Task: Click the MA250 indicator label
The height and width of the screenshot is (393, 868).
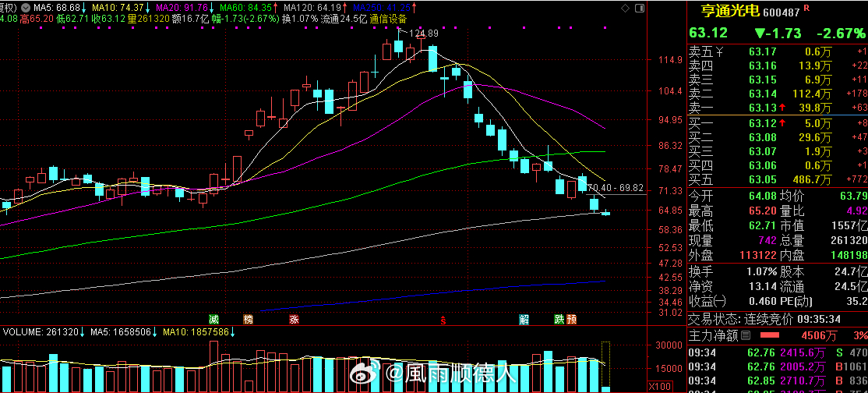Action: coord(382,8)
